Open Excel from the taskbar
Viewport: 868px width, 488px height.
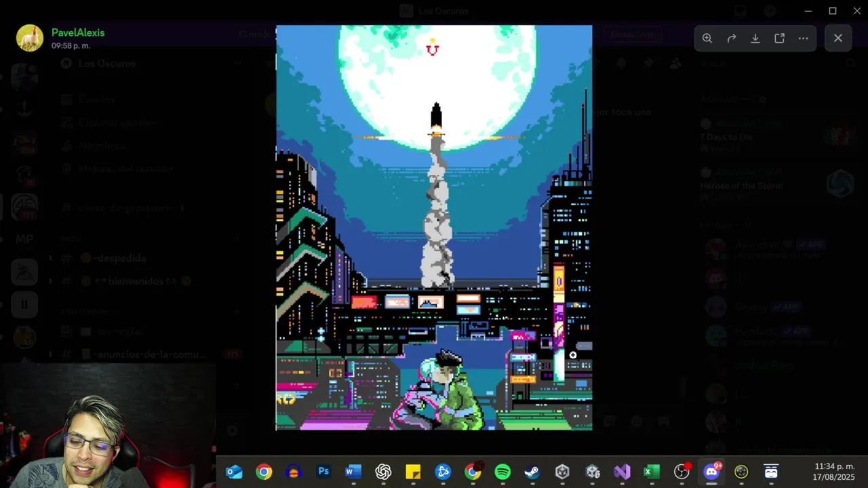click(652, 472)
